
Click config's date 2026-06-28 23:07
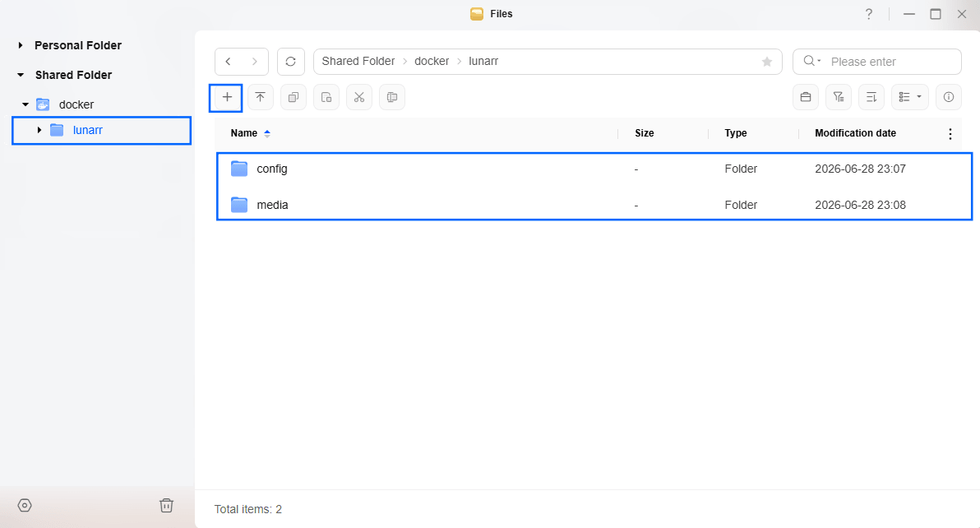(860, 169)
